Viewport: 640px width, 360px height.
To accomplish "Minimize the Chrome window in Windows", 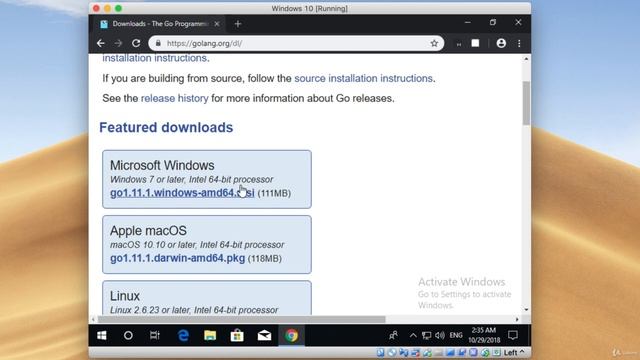I will 468,22.
